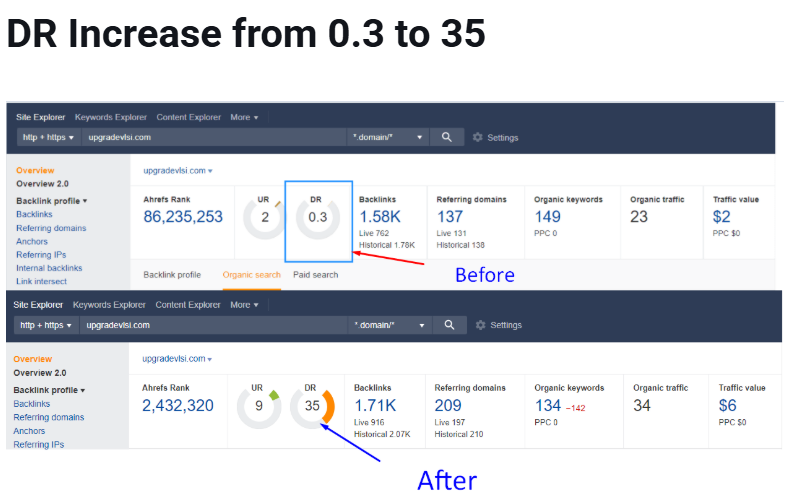Open Overview in the bottom sidebar
Screen dimensions: 800x500
(33, 359)
